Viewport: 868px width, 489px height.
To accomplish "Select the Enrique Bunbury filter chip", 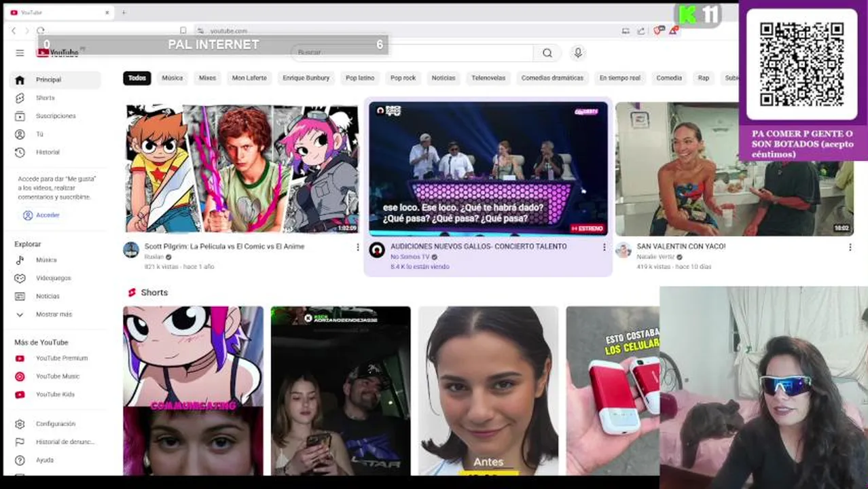I will coord(306,78).
